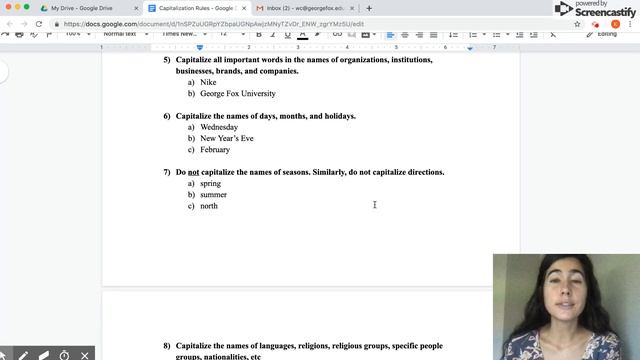Click the clear formatting icon
The image size is (640, 360).
(553, 35)
